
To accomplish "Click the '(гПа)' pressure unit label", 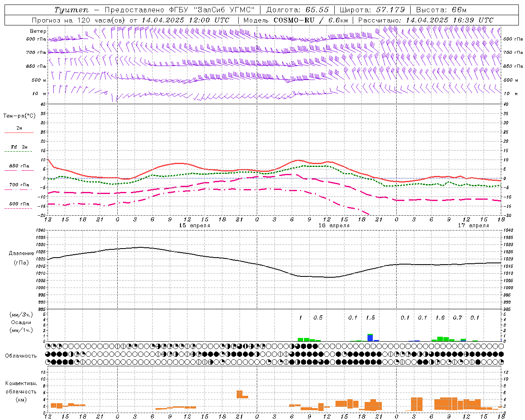I will (21, 263).
